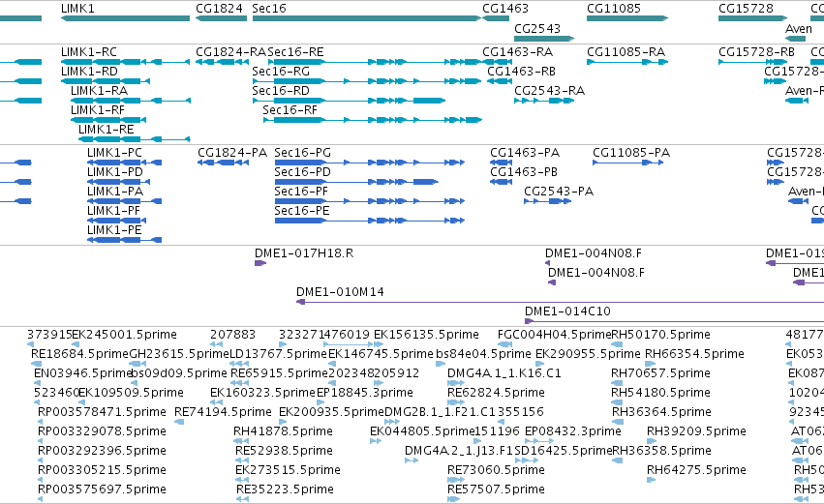Select the CG1463 gene label
This screenshot has height=504, width=824.
pos(505,9)
